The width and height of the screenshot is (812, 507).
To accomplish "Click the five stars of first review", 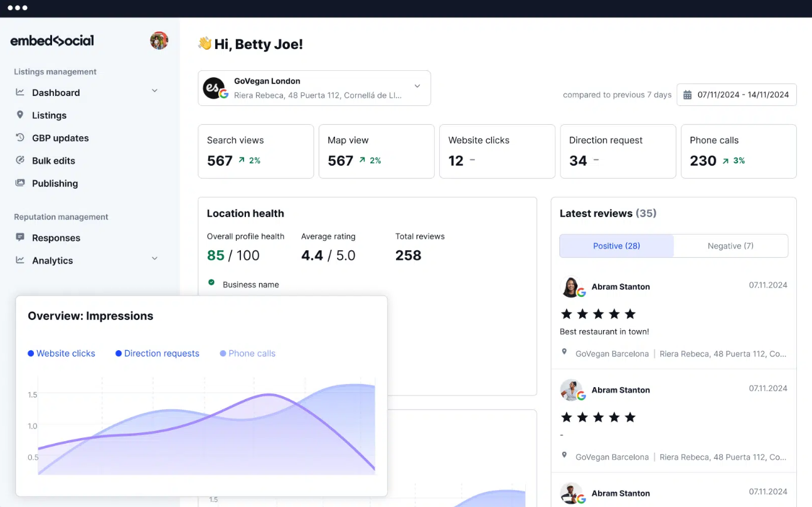I will tap(598, 314).
